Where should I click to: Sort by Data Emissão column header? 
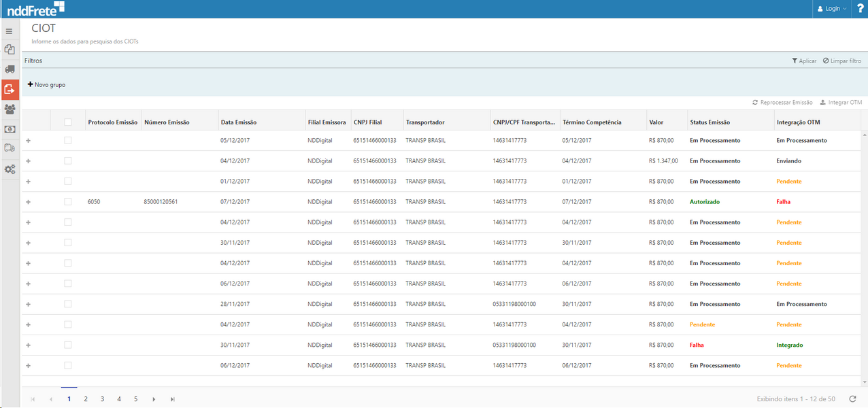[x=239, y=122]
